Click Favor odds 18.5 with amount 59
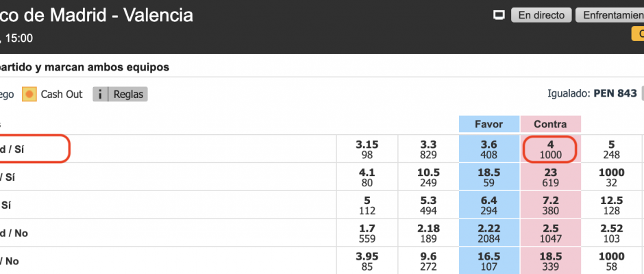644x274 pixels. (x=488, y=177)
